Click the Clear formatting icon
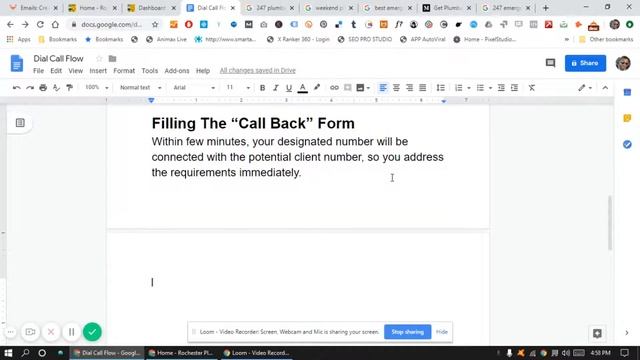This screenshot has height=360, width=640. [531, 88]
